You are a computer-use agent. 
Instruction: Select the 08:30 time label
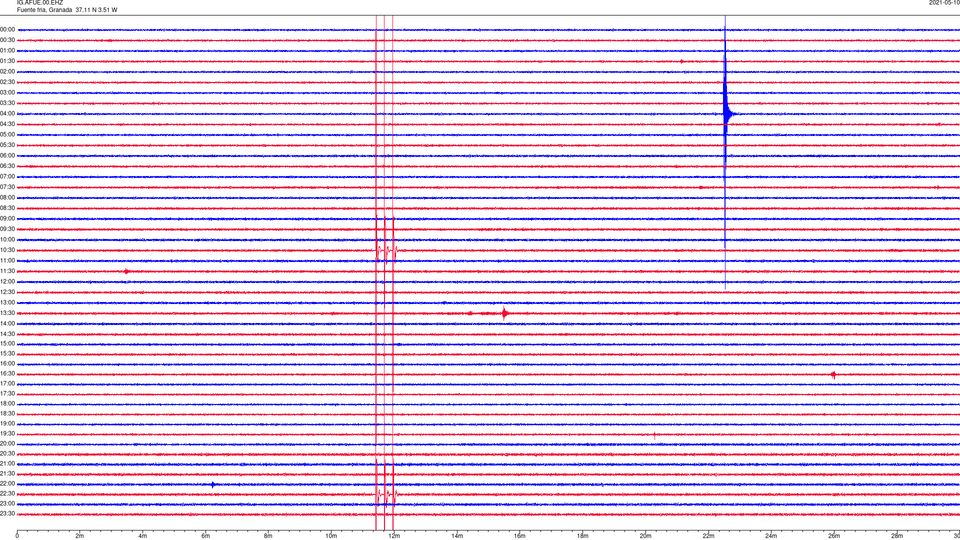point(8,208)
